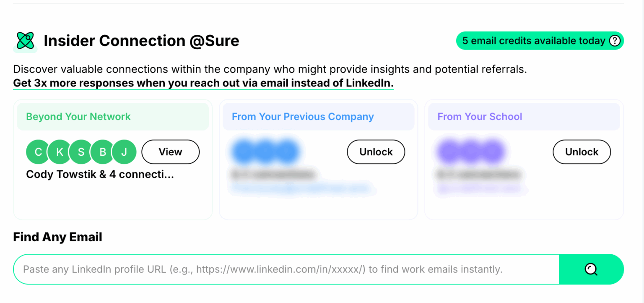Click the blurred blue avatars in Previous Company card
This screenshot has width=644, height=303.
point(266,152)
